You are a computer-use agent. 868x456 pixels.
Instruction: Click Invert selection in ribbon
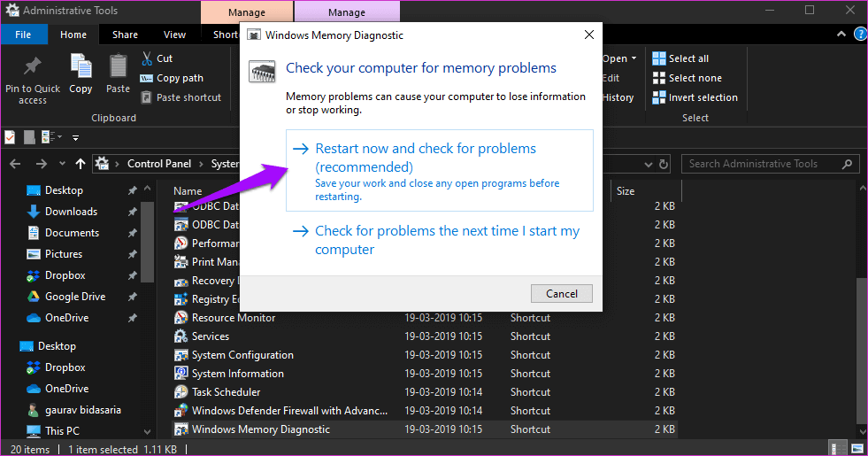pos(695,97)
